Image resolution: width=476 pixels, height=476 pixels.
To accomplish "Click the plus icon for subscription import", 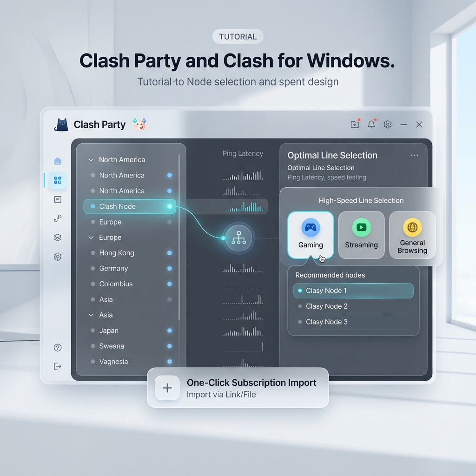I will (167, 388).
